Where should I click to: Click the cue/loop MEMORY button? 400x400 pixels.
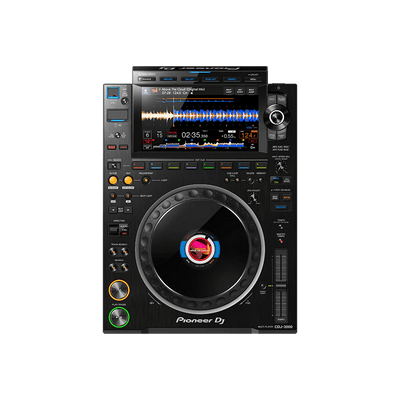point(261,180)
